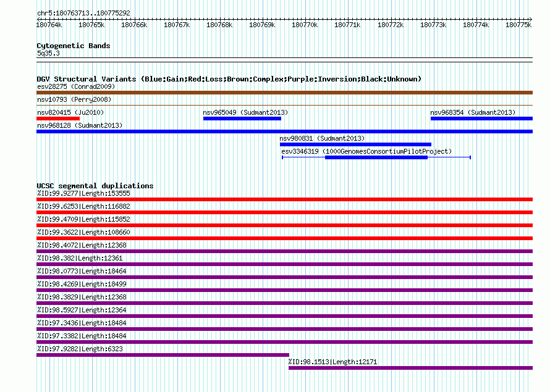
Task: Click the 180771k ruler tick label
Action: click(x=347, y=25)
